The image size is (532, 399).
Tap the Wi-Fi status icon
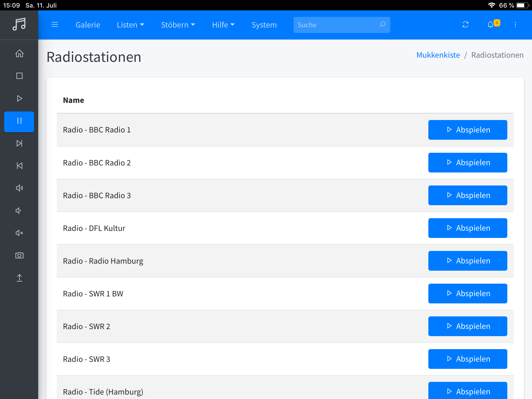pos(491,5)
